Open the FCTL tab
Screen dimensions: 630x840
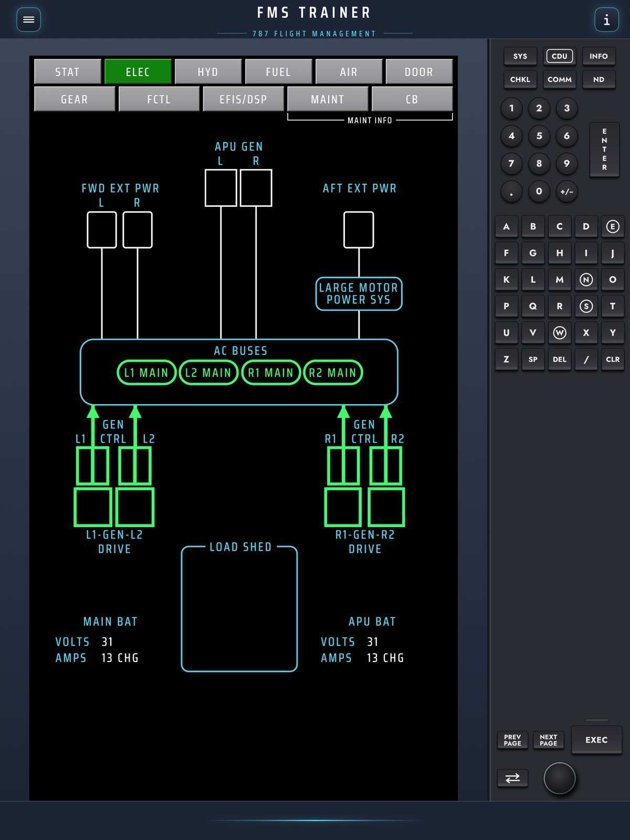point(159,99)
